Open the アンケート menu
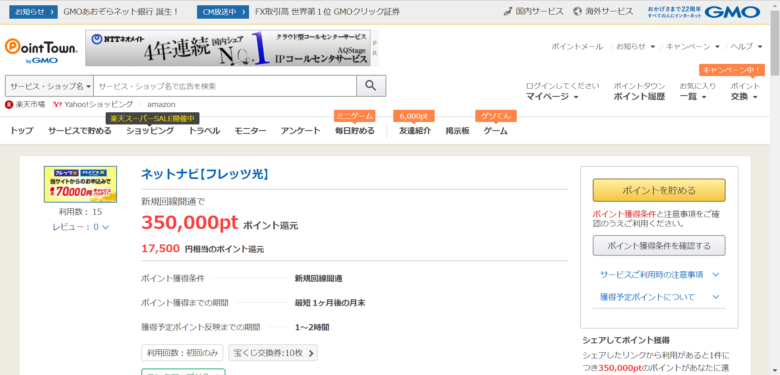Screen dimensions: 780x375 [x=300, y=131]
